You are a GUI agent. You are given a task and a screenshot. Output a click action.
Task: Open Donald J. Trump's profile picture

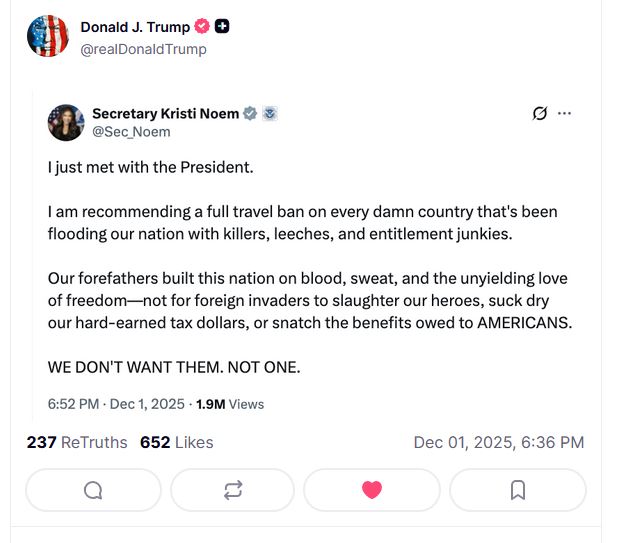[47, 37]
